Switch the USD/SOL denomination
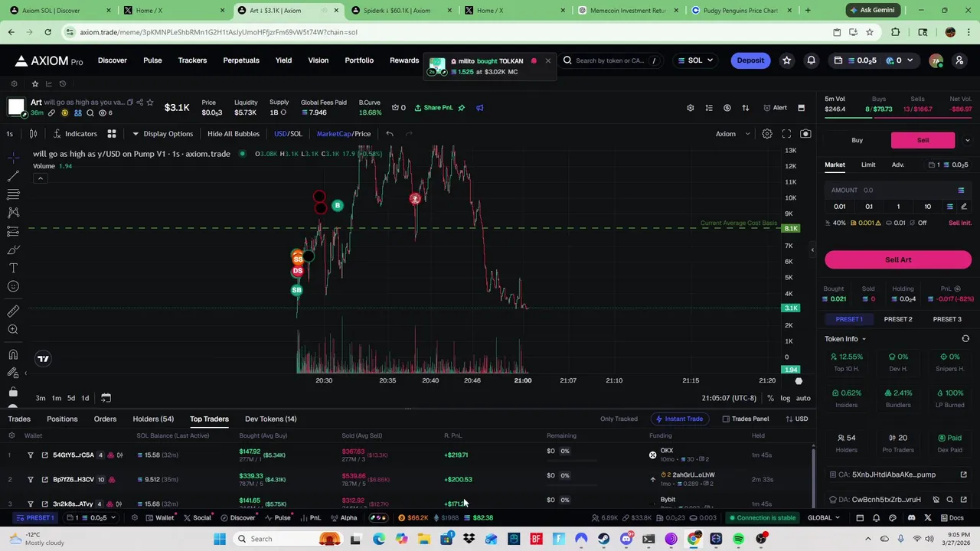 pyautogui.click(x=288, y=134)
